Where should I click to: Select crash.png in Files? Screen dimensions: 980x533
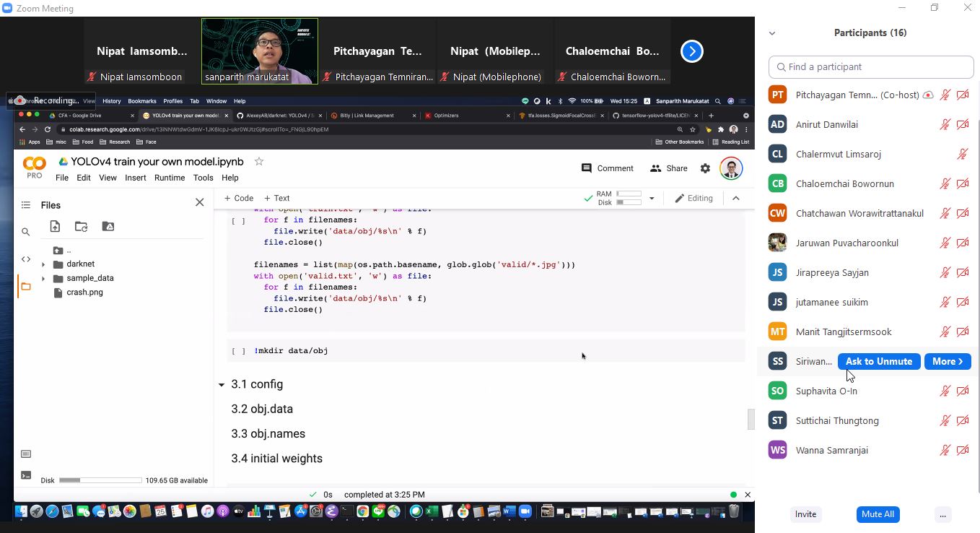(x=84, y=292)
